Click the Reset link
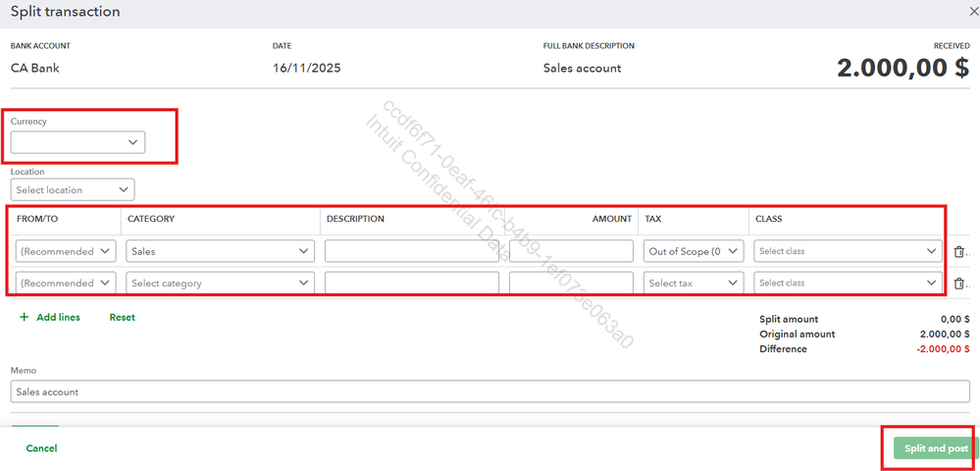The image size is (980, 471). pos(122,317)
